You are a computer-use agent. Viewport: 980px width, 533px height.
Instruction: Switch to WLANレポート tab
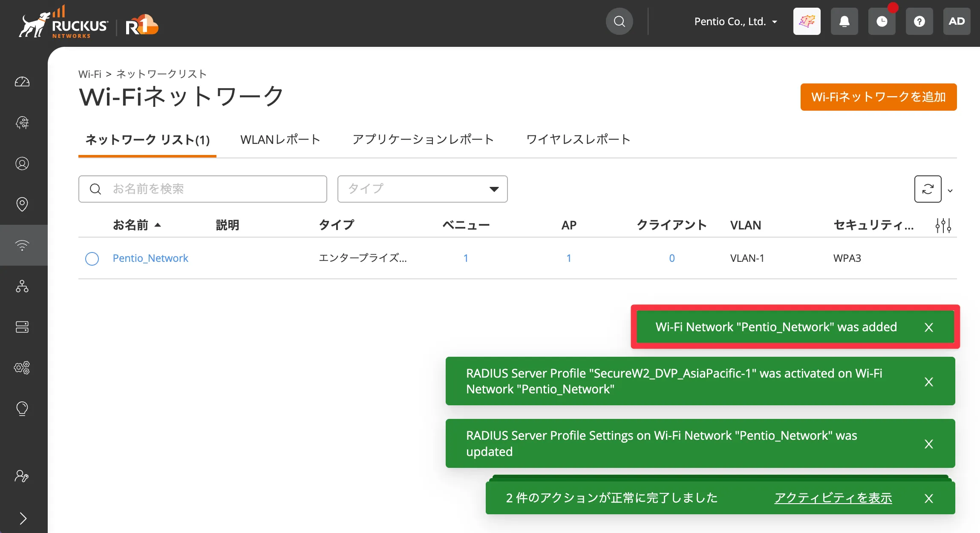280,140
